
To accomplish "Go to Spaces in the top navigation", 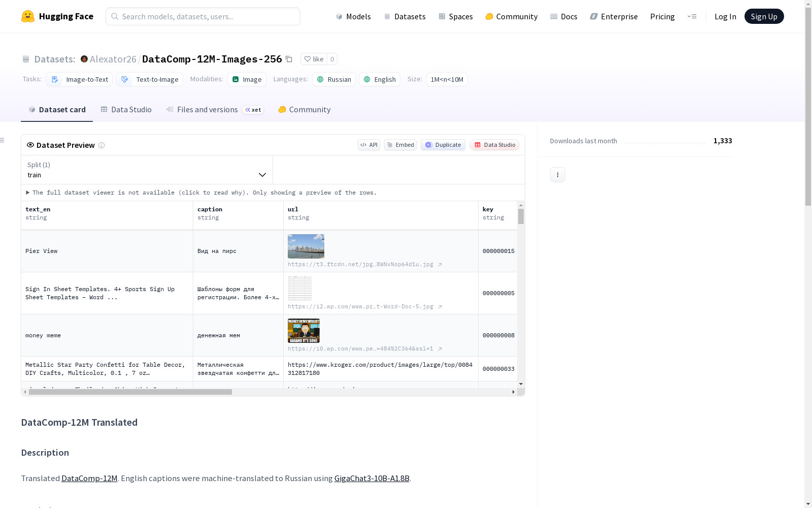I will pyautogui.click(x=456, y=16).
